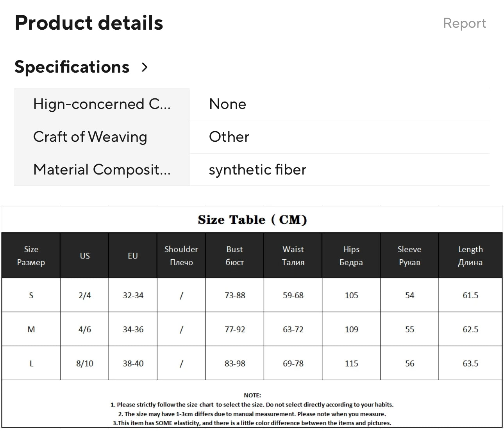Screen dimensions: 504x442
Task: Click the size L row cell
Action: [31, 364]
